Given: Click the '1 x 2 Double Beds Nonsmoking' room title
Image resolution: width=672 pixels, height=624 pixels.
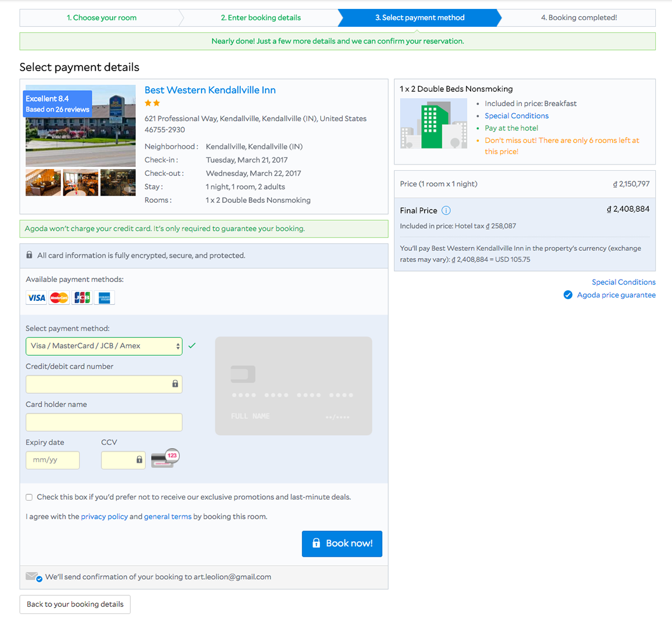Looking at the screenshot, I should click(x=456, y=89).
